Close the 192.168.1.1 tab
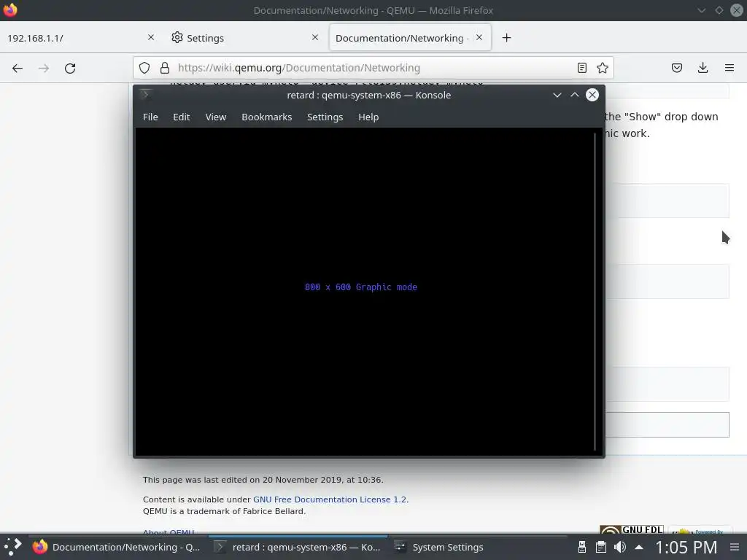 (x=151, y=37)
